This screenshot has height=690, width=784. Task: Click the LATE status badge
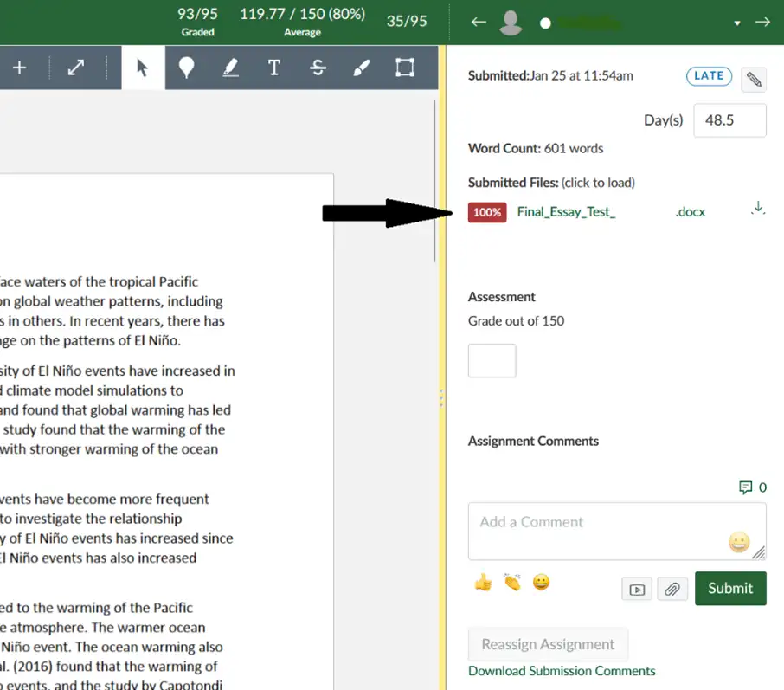[709, 75]
